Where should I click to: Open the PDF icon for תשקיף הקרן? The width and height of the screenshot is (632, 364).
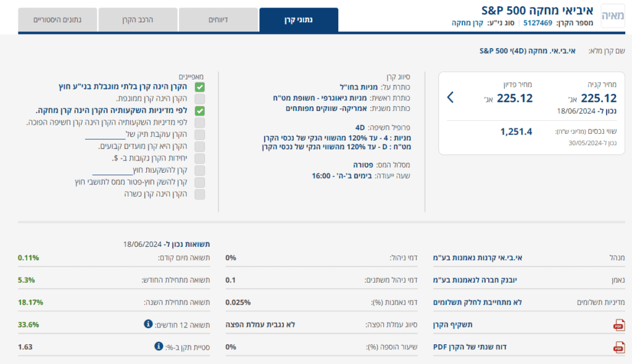(x=618, y=325)
